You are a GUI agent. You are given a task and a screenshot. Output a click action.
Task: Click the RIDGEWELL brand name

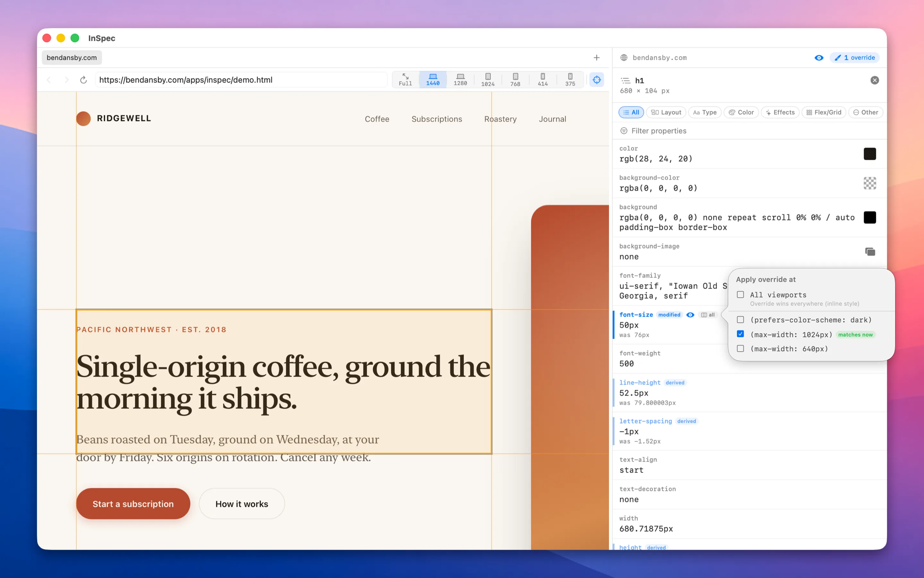click(124, 118)
